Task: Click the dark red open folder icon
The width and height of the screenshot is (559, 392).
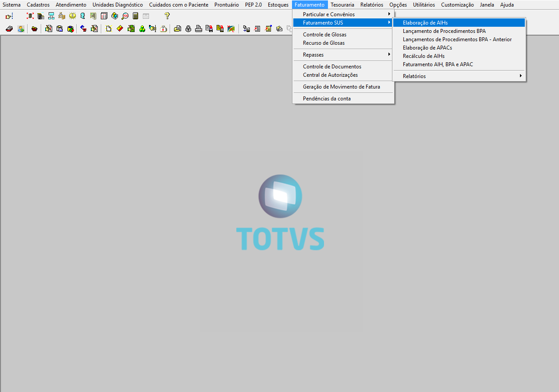Action: pyautogui.click(x=34, y=29)
